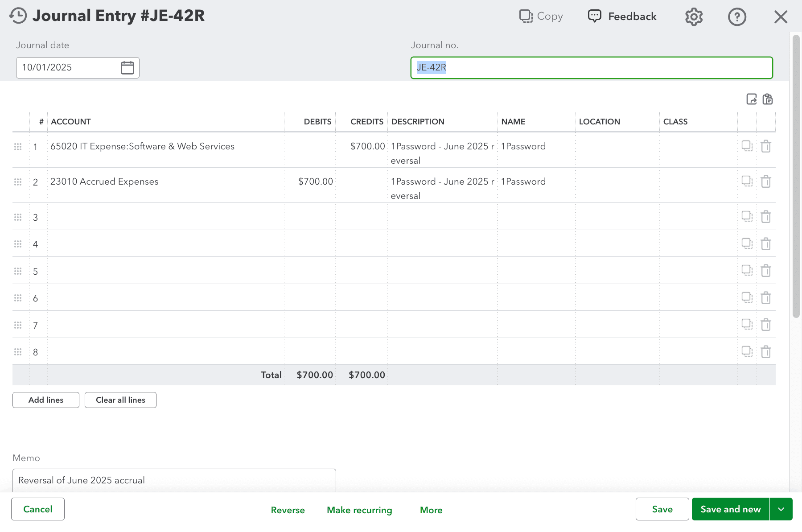Screen dimensions: 802x532
Task: Duplicate line 8 with its copy icon
Action: click(747, 351)
